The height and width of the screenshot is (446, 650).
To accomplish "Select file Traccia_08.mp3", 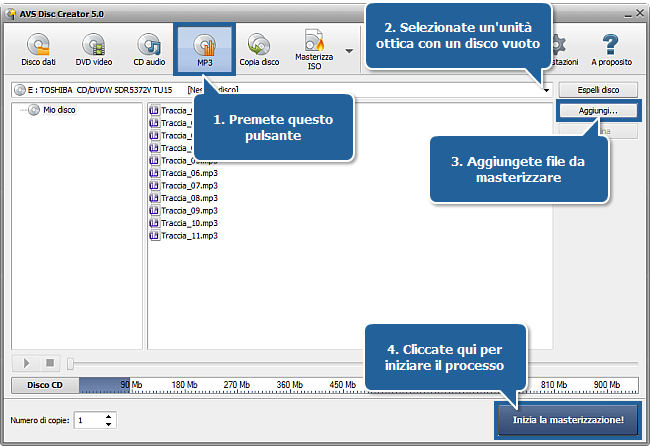I will coord(189,198).
